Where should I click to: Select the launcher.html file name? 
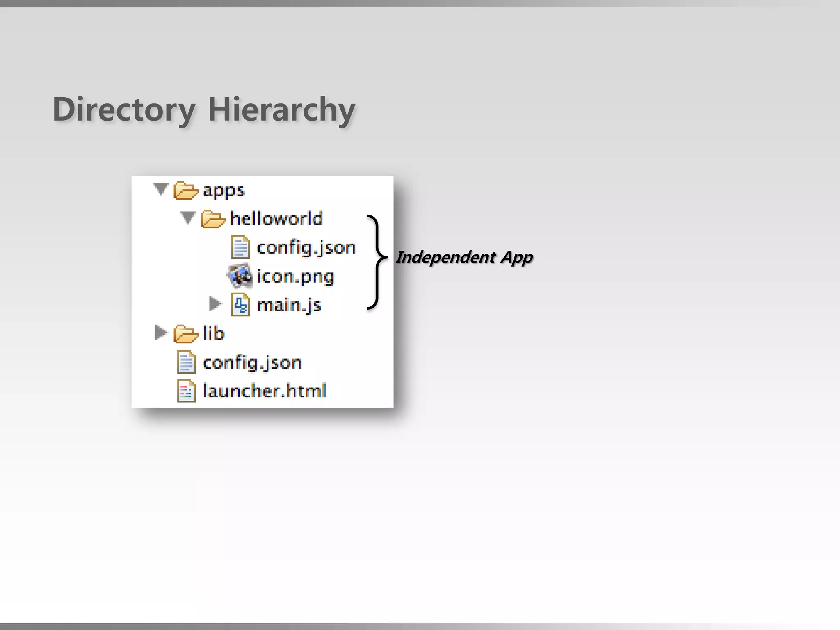(265, 391)
